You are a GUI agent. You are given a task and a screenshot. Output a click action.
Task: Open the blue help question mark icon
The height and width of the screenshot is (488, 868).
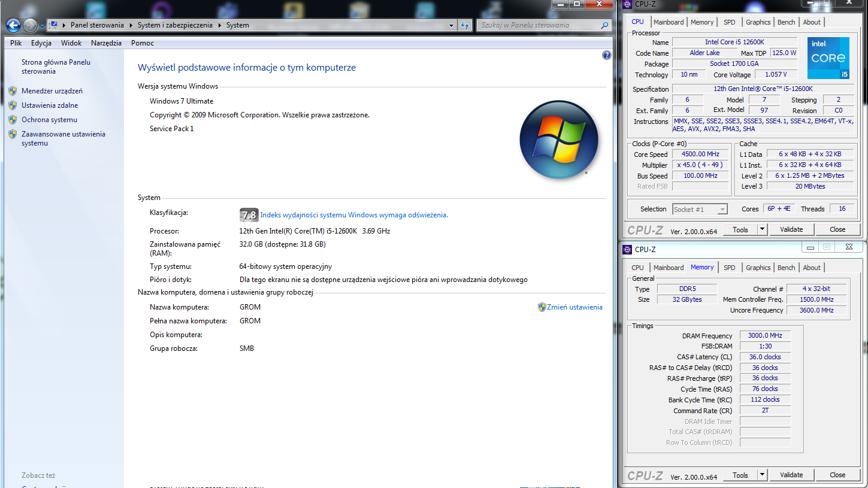coord(606,55)
